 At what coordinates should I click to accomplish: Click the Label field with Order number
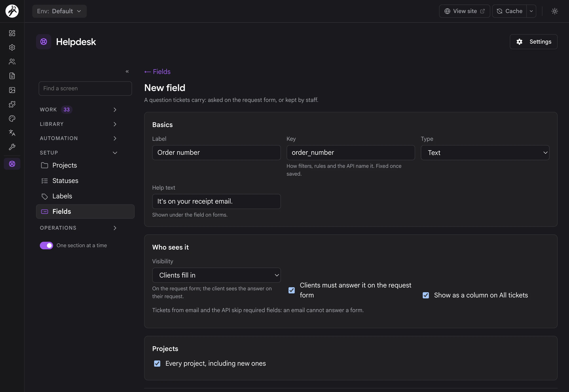click(216, 153)
